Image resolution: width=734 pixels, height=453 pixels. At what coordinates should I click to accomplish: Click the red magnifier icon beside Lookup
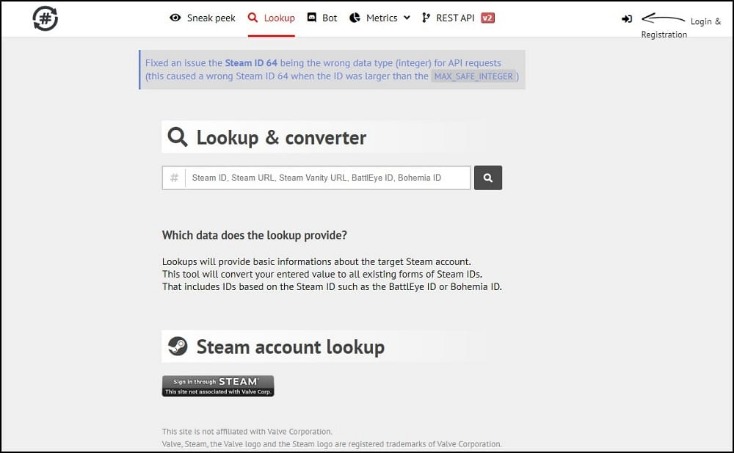[x=253, y=18]
